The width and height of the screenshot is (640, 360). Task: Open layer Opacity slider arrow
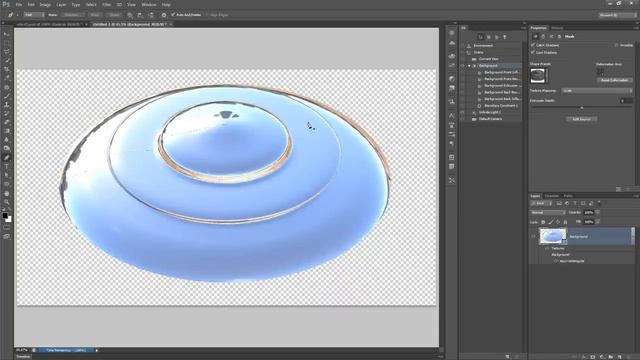click(x=598, y=213)
